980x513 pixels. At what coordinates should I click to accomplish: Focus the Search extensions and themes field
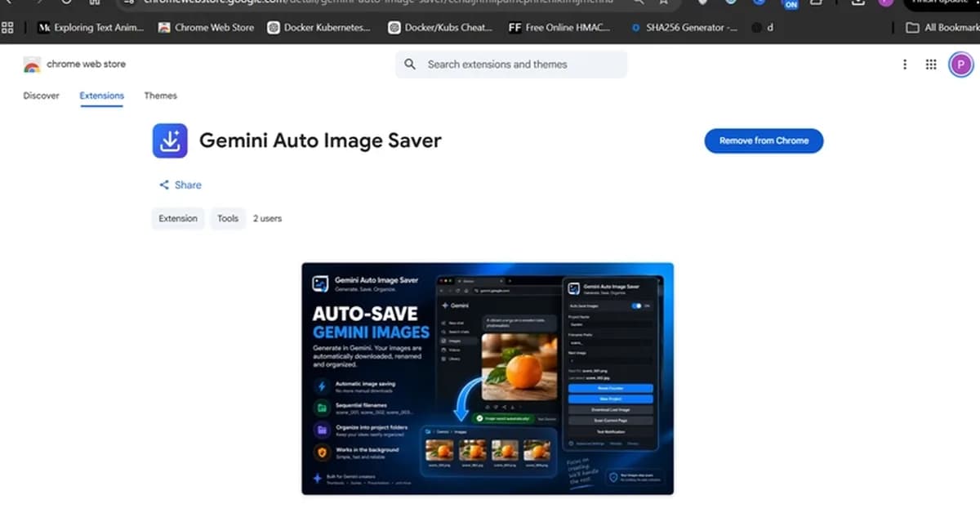(511, 65)
